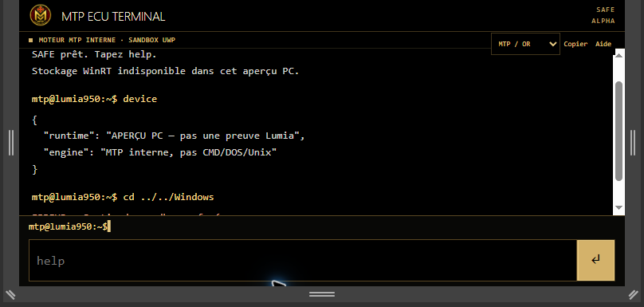Screen dimensions: 644x307
Task: Click the "runtime" JSON output line
Action: pos(174,136)
